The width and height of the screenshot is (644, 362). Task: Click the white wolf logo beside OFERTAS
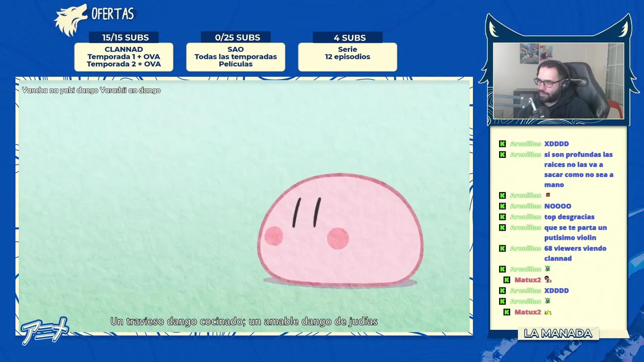pos(70,20)
